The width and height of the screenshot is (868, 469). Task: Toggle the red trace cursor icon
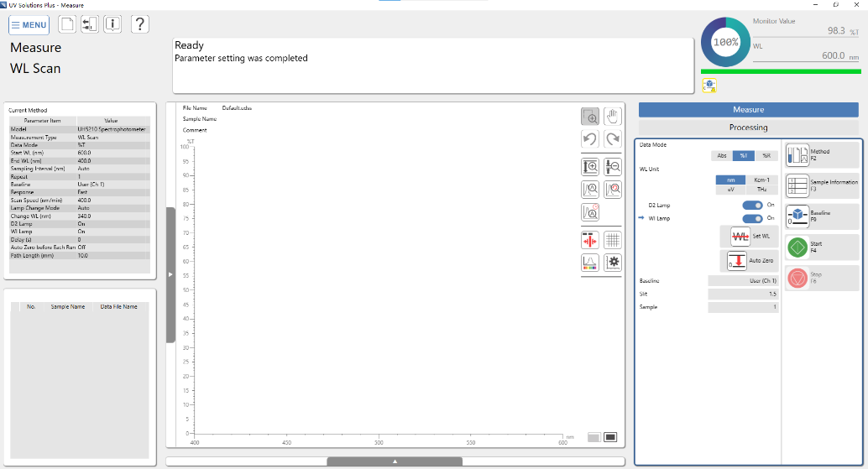click(x=590, y=240)
